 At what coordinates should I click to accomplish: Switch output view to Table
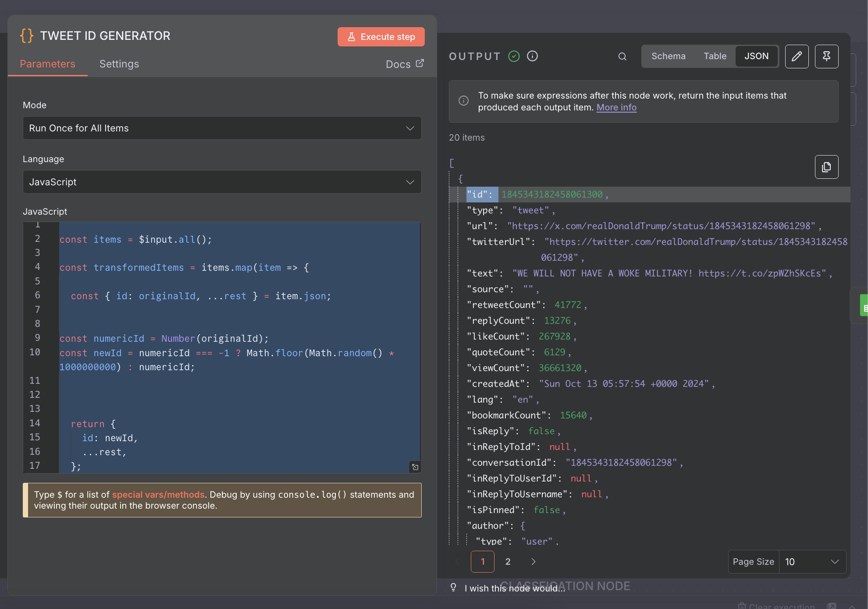tap(715, 56)
